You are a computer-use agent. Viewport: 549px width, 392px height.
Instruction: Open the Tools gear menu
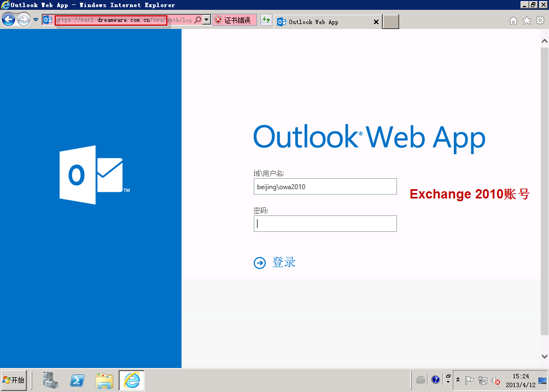click(541, 21)
